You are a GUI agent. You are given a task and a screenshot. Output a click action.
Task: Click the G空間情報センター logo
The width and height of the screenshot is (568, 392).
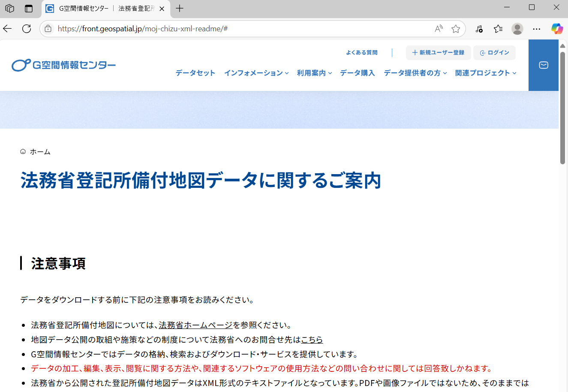(x=64, y=65)
